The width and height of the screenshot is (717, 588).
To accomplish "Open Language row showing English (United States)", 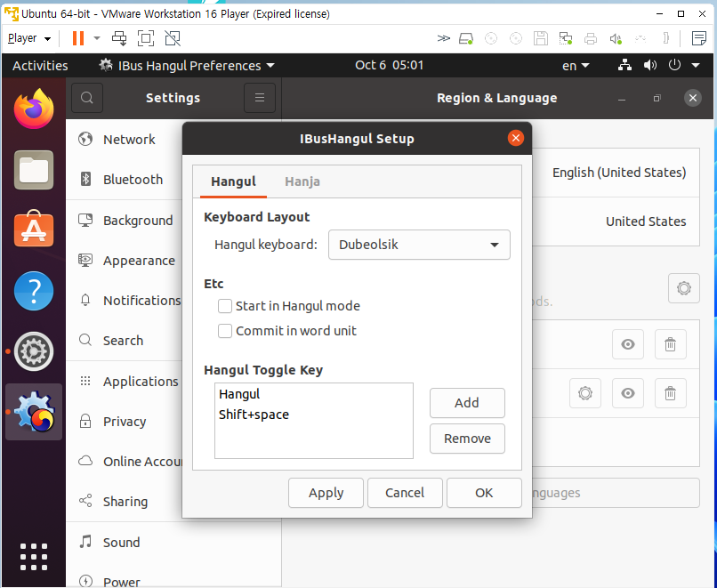I will (616, 173).
